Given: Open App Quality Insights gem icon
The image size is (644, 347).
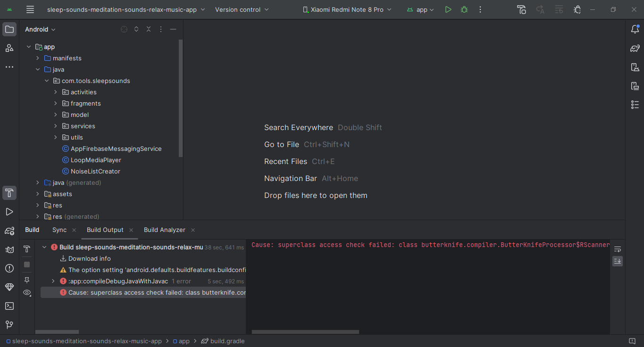Looking at the screenshot, I should click(9, 287).
